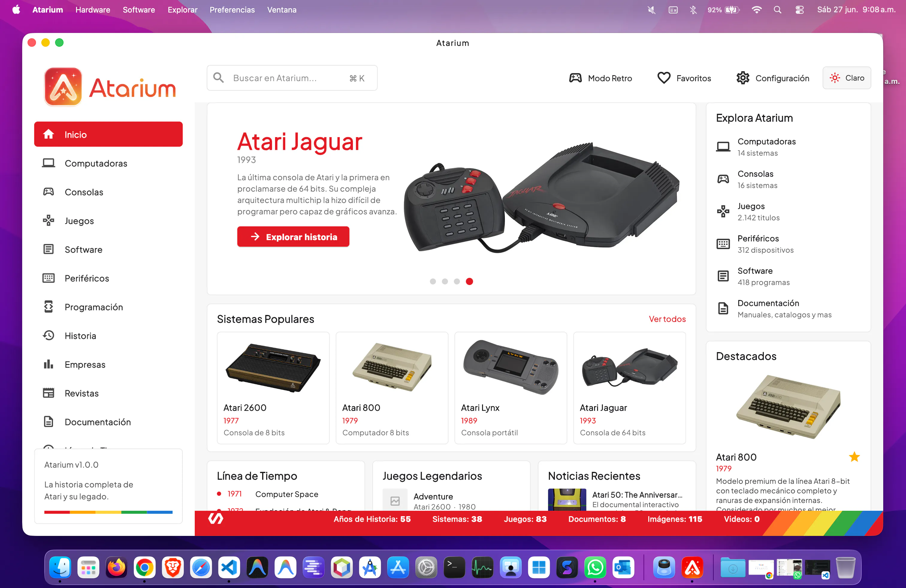The height and width of the screenshot is (588, 906).
Task: Open Consolas 16 sistemas in Explora Atarium
Action: click(x=788, y=179)
